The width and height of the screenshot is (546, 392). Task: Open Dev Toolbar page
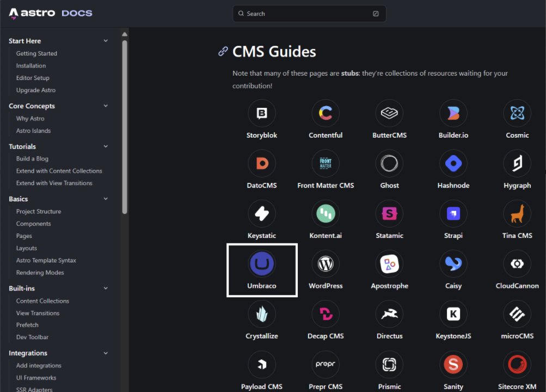32,337
